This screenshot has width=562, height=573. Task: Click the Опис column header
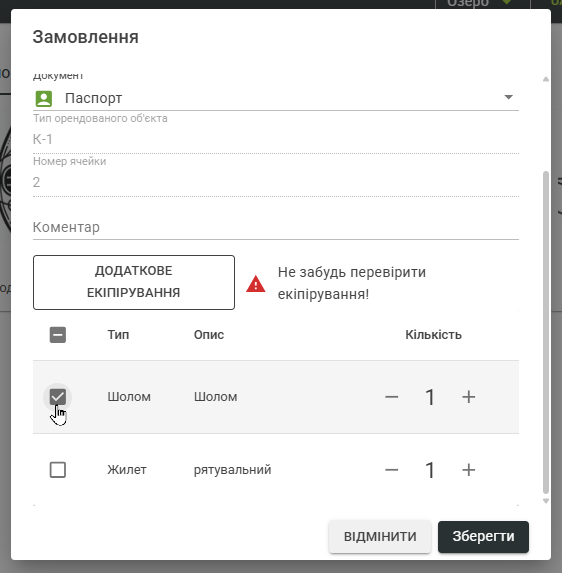(x=209, y=335)
